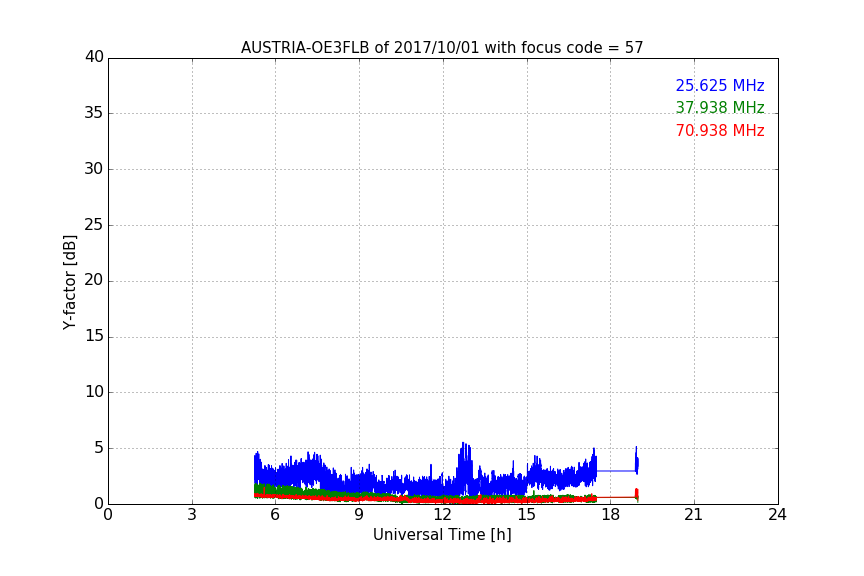Click the Universal Time [h] axis label
The height and width of the screenshot is (576, 864).
tap(442, 535)
